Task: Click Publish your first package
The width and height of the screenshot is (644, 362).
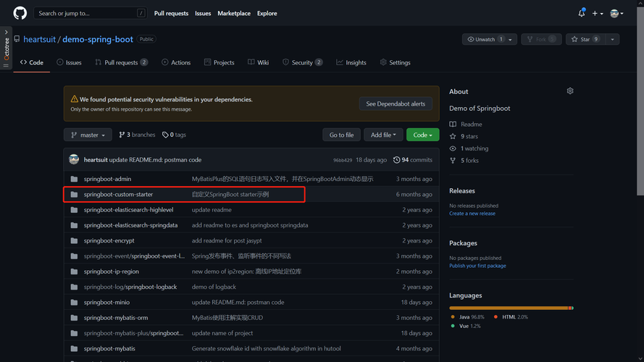Action: 477,266
